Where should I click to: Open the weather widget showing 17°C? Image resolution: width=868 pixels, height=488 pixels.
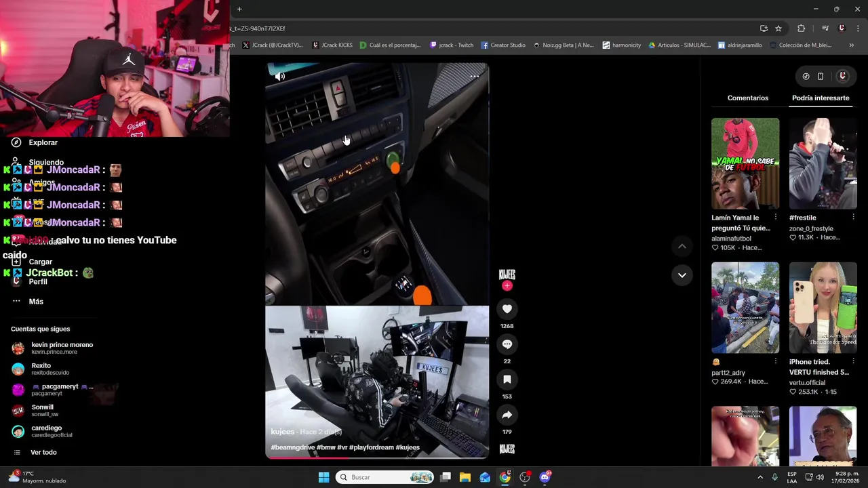[37, 477]
